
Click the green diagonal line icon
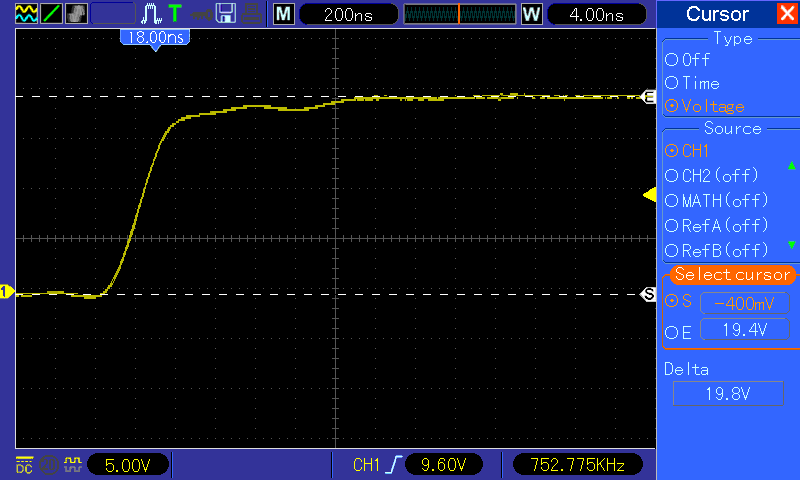[51, 13]
